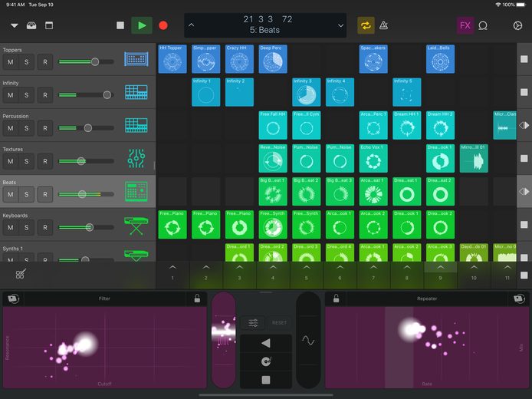Open the Library inbox icon
Viewport: 532px width, 399px height.
coord(31,25)
